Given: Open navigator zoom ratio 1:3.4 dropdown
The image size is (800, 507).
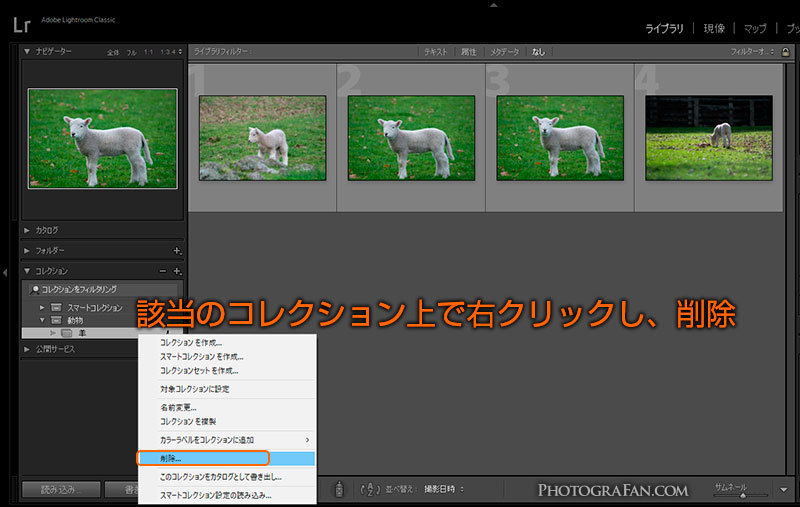Looking at the screenshot, I should tap(171, 52).
